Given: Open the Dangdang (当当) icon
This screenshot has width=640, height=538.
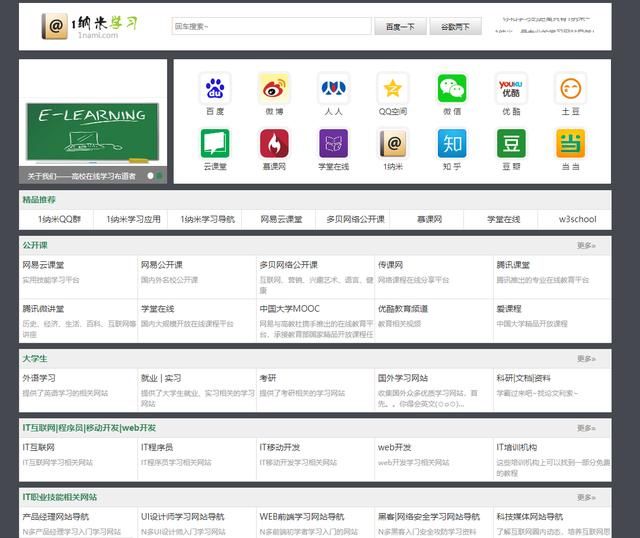Looking at the screenshot, I should coord(570,143).
